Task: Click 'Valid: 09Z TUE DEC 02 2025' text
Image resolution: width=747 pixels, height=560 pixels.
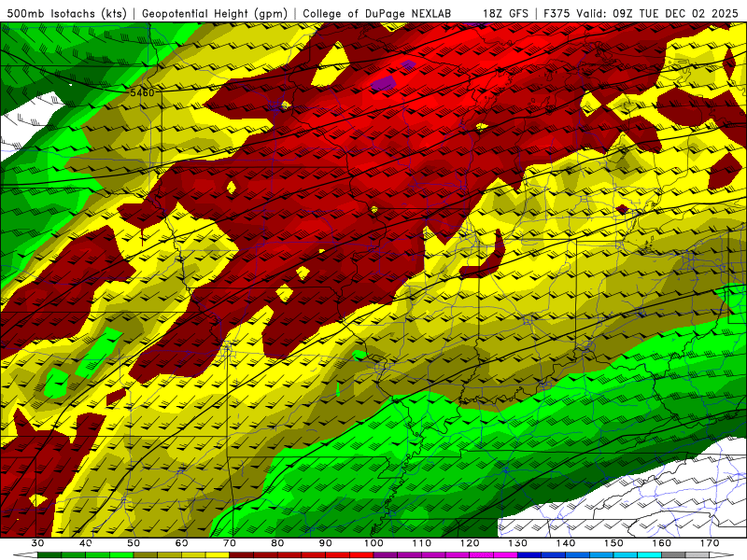Action: click(657, 14)
